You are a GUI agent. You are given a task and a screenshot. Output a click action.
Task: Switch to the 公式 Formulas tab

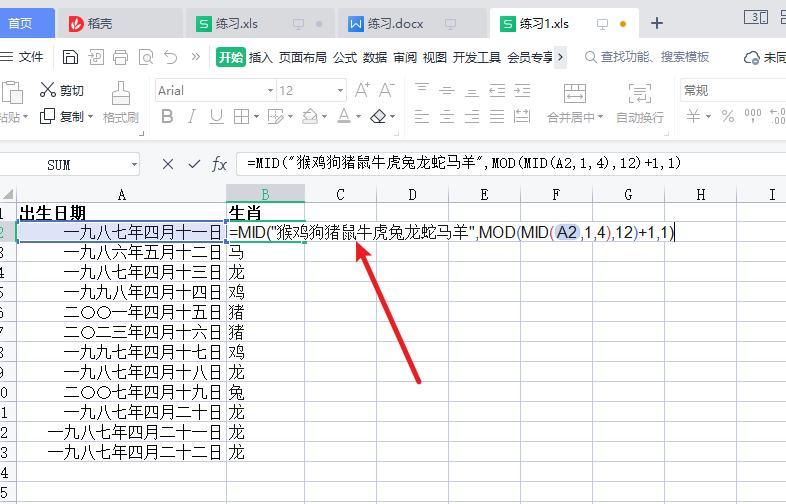pos(345,57)
